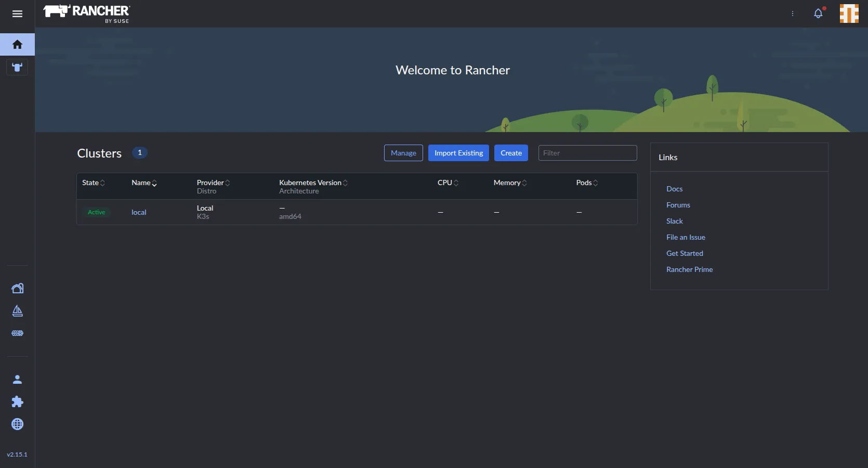Open Global Settings globe icon
This screenshot has height=468, width=868.
pos(17,424)
